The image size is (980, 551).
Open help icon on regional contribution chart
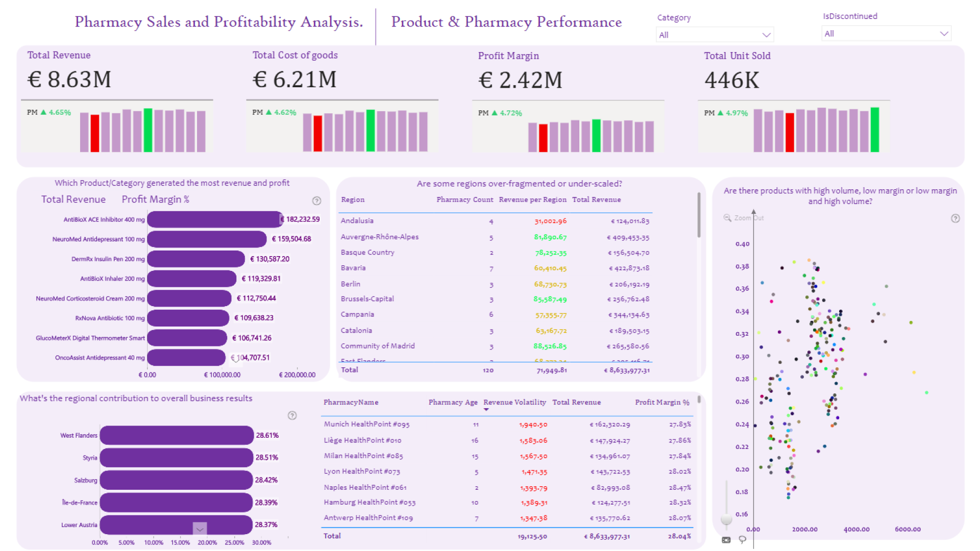pyautogui.click(x=292, y=415)
